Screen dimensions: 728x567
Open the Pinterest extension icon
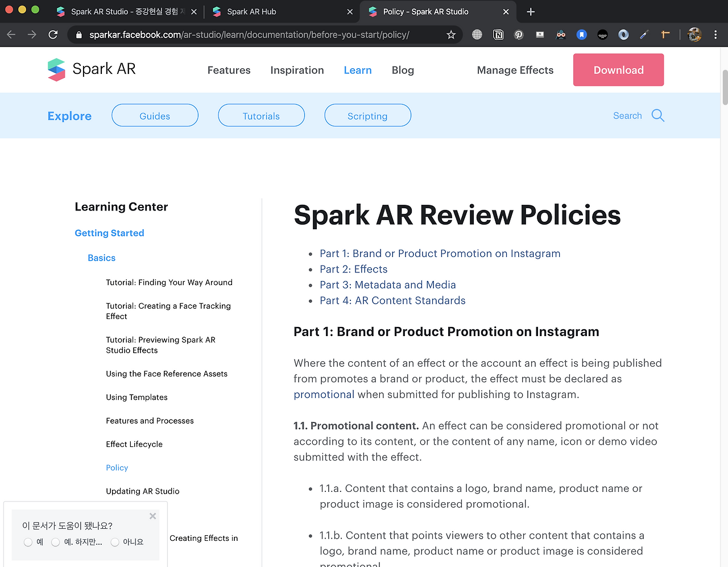click(519, 35)
